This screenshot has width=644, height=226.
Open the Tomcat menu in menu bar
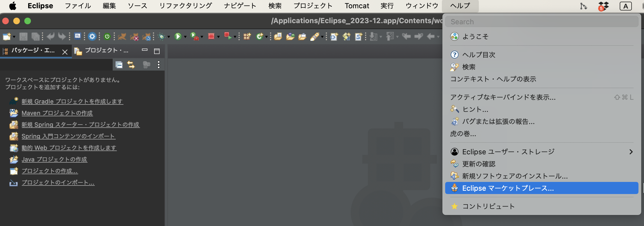[357, 6]
